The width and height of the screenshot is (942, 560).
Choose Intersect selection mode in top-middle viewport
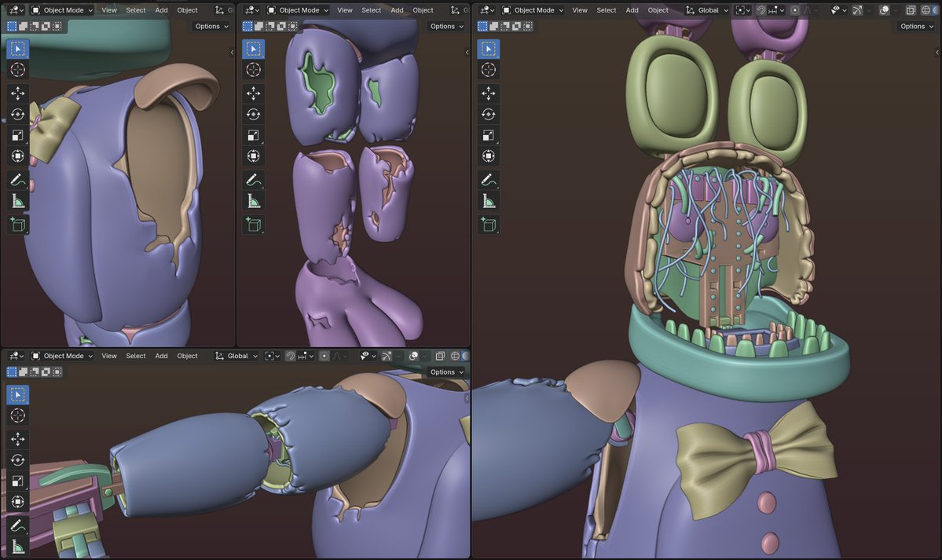pos(292,27)
